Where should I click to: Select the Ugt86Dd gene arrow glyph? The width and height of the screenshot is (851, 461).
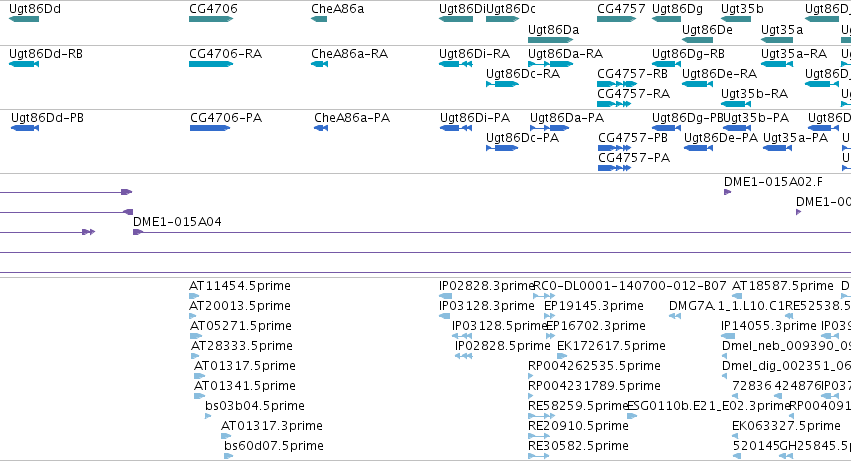point(24,19)
